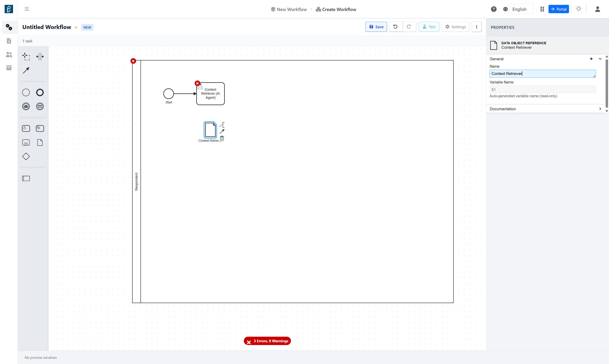Pick the service task gear icon
Image resolution: width=609 pixels, height=364 pixels.
pyautogui.click(x=40, y=128)
